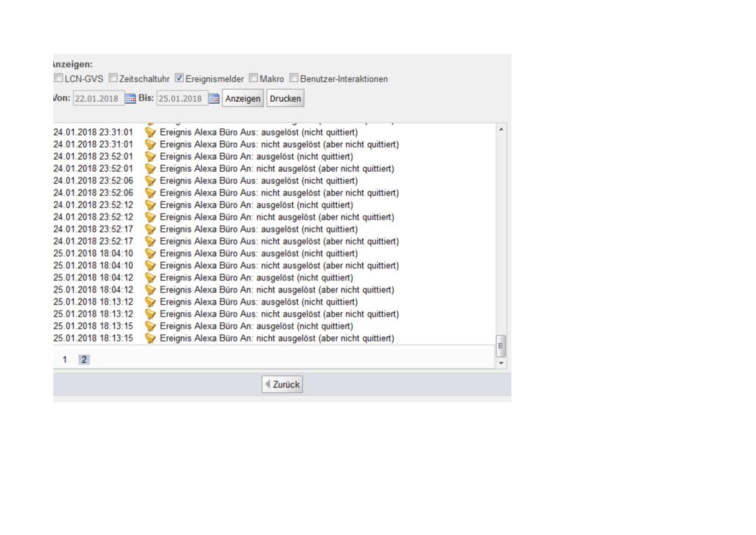Click bell icon for 24.01.2018 23:52:06 ausgelöst entry
This screenshot has width=756, height=535.
coord(151,181)
